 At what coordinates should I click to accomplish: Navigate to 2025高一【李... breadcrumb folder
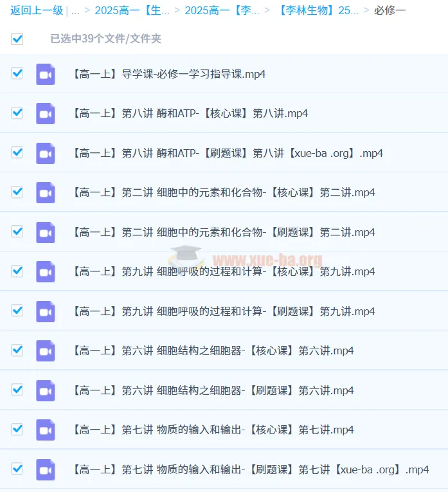tap(222, 10)
